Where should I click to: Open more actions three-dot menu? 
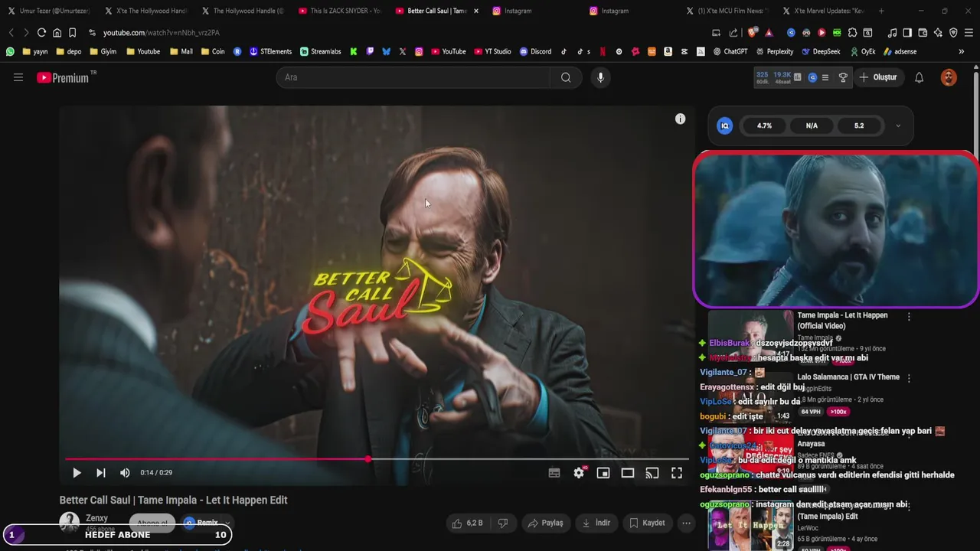686,523
